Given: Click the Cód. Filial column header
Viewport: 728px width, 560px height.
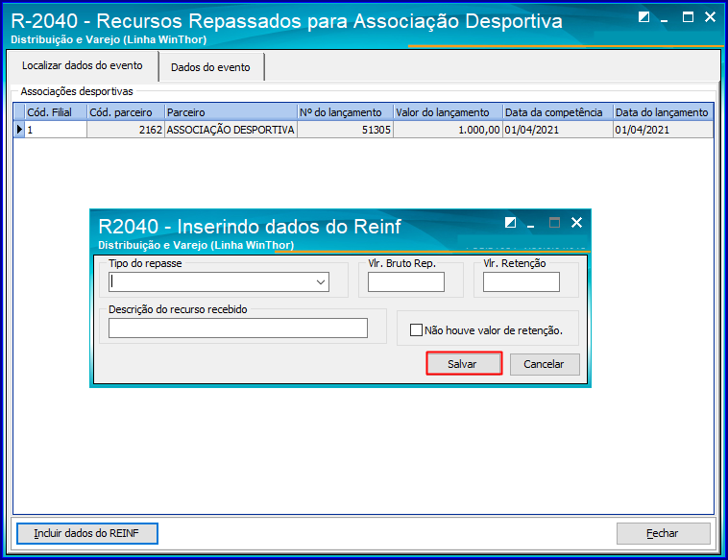Looking at the screenshot, I should [x=56, y=112].
